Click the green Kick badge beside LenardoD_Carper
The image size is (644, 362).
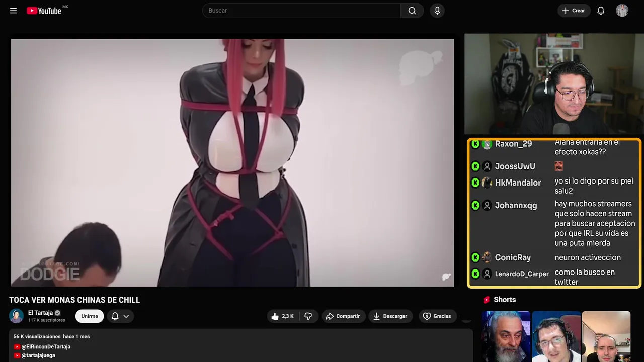pyautogui.click(x=475, y=274)
